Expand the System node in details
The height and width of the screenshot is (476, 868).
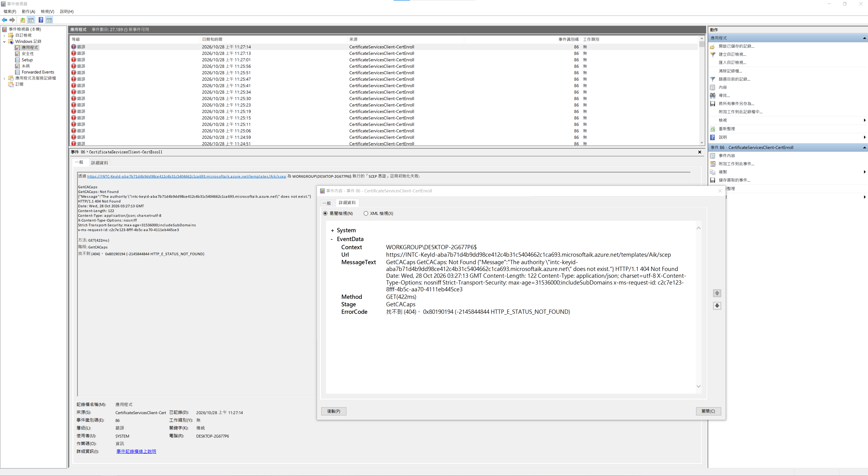point(332,230)
